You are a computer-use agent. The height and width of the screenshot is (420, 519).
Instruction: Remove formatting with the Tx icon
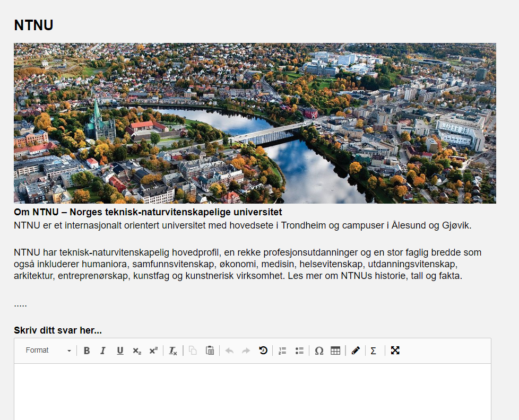click(173, 351)
